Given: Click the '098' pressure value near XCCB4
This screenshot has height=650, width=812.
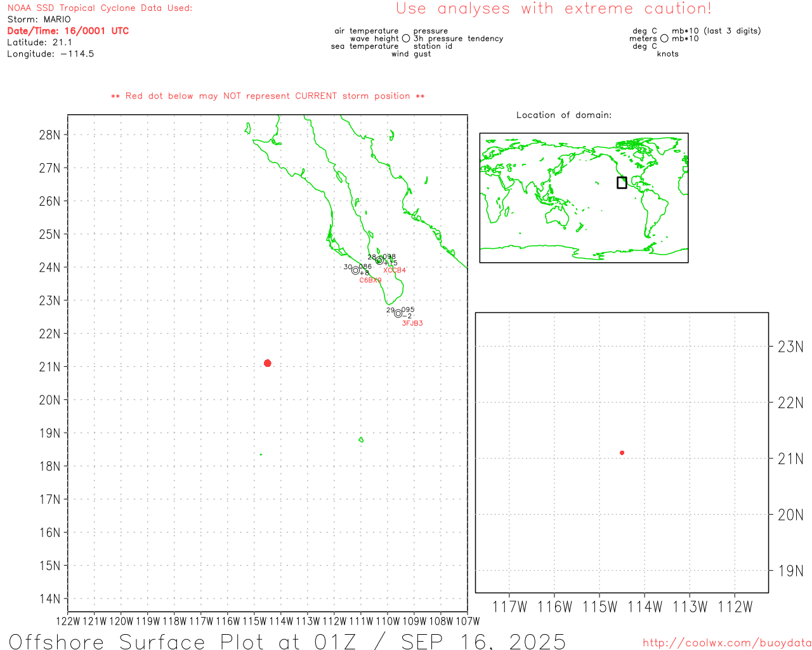Looking at the screenshot, I should pyautogui.click(x=389, y=257).
